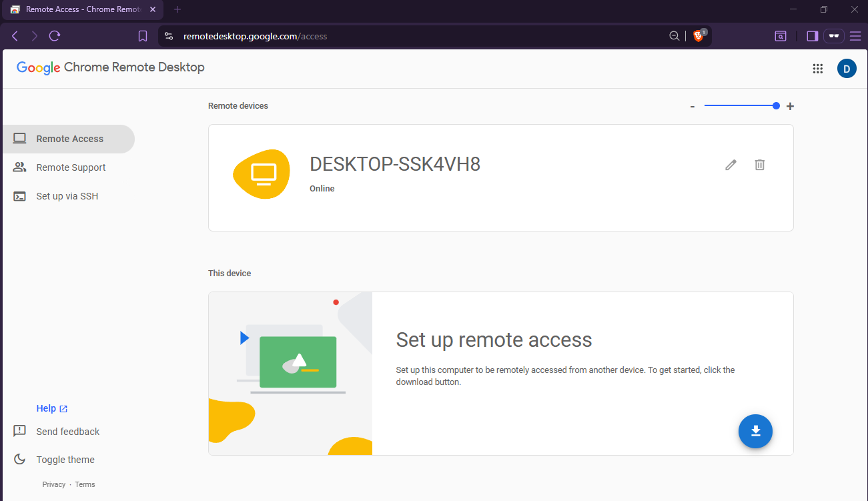
Task: Open the Google account avatar D
Action: 847,68
